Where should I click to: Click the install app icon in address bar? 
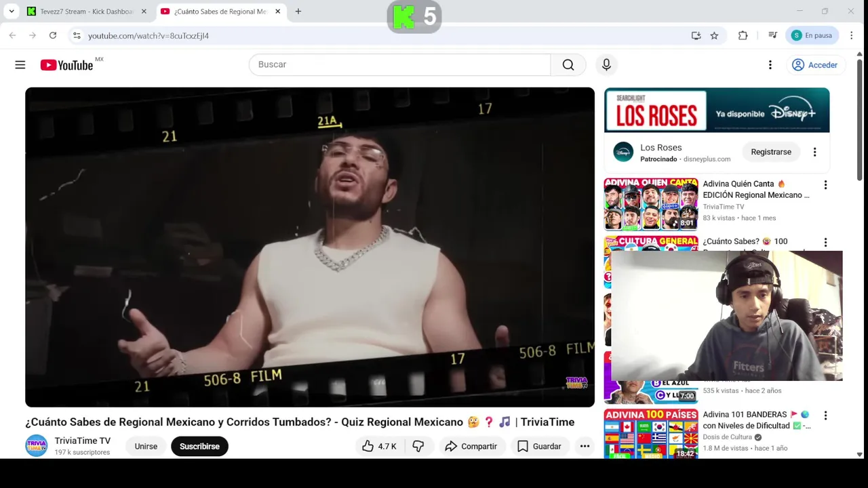(696, 35)
